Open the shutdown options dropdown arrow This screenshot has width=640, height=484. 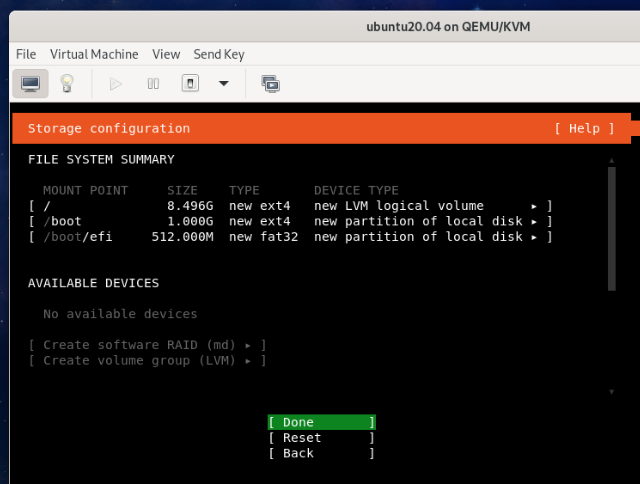224,83
